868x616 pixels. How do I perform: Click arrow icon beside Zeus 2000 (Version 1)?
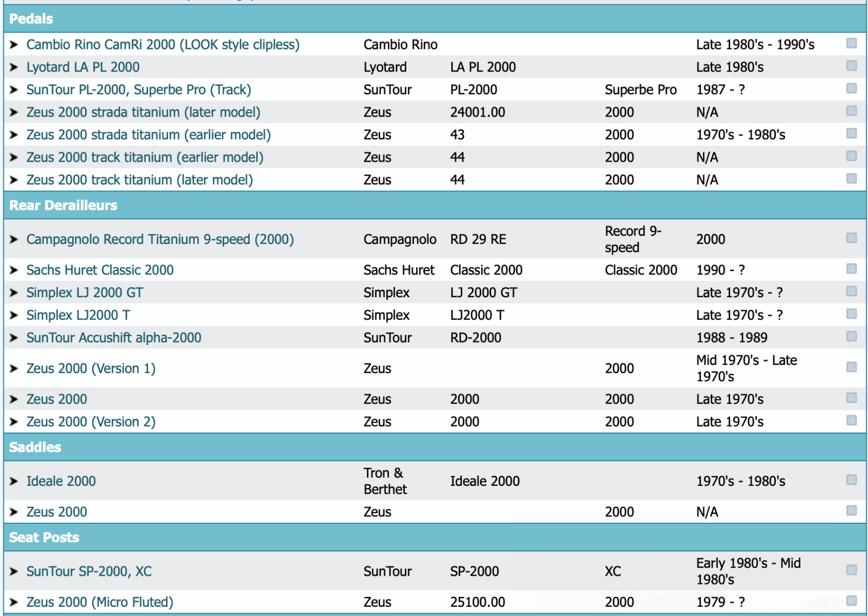(x=14, y=369)
